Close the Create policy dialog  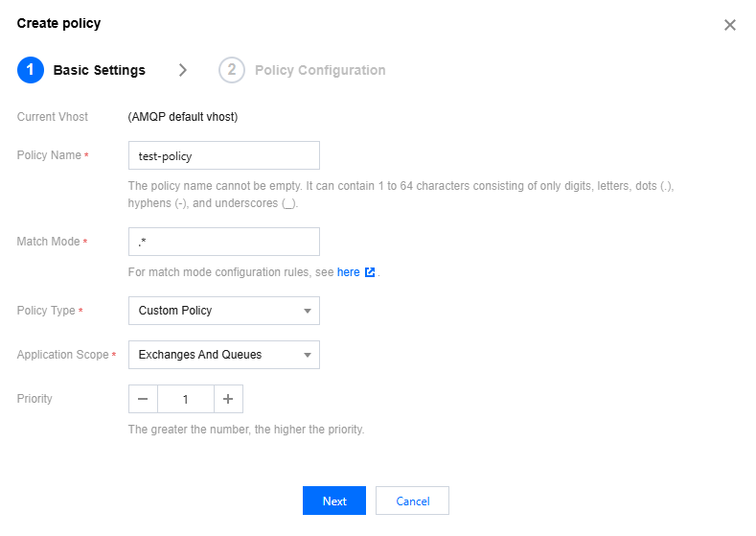tap(730, 25)
